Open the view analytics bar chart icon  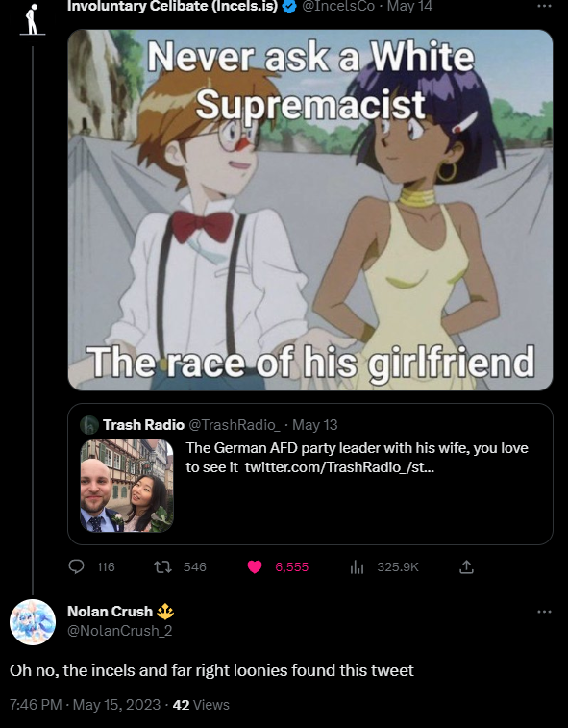click(x=357, y=566)
